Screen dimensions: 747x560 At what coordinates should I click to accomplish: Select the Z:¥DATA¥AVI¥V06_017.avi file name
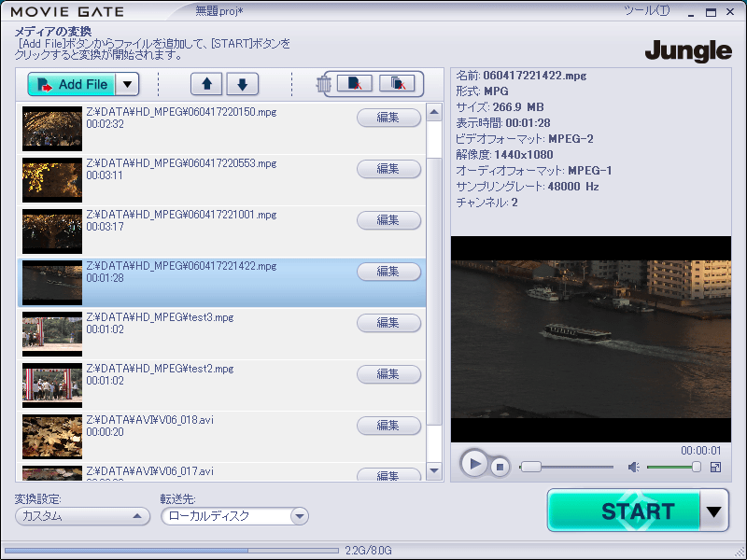point(150,471)
